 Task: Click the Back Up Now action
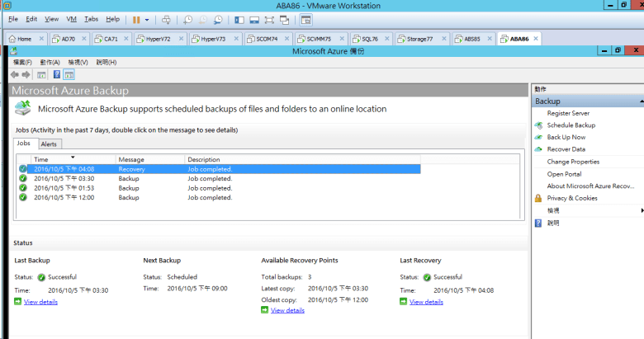tap(566, 138)
